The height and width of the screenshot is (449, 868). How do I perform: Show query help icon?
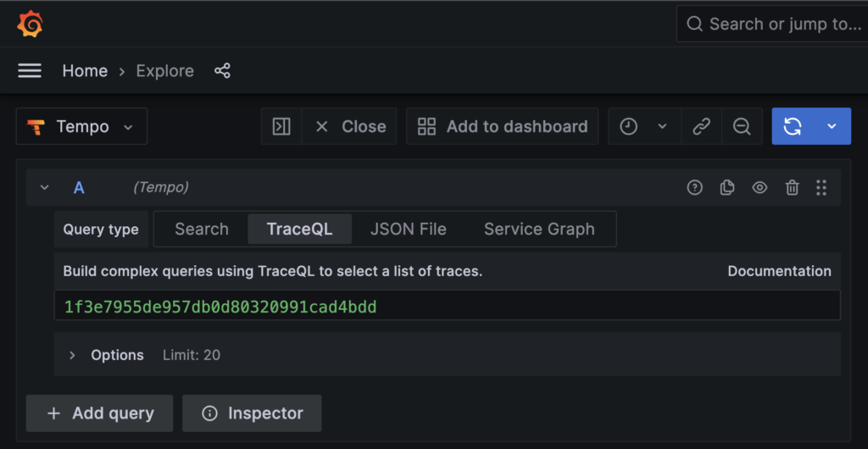coord(694,187)
